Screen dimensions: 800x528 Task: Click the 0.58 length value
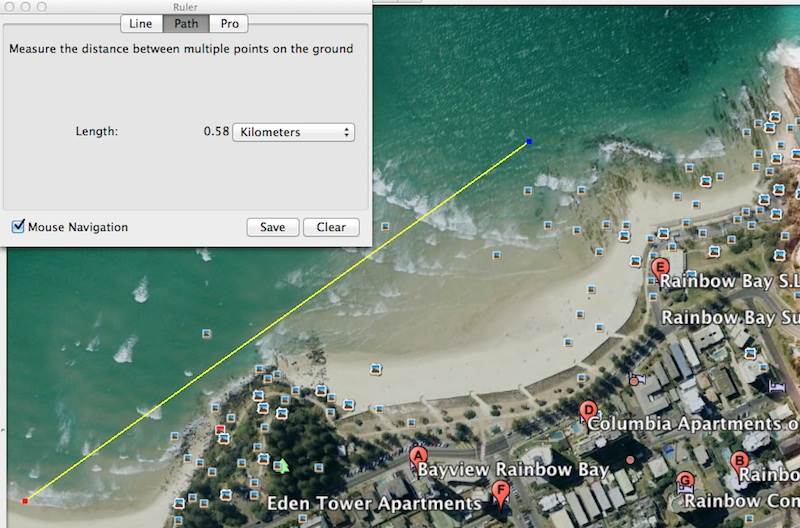coord(216,132)
